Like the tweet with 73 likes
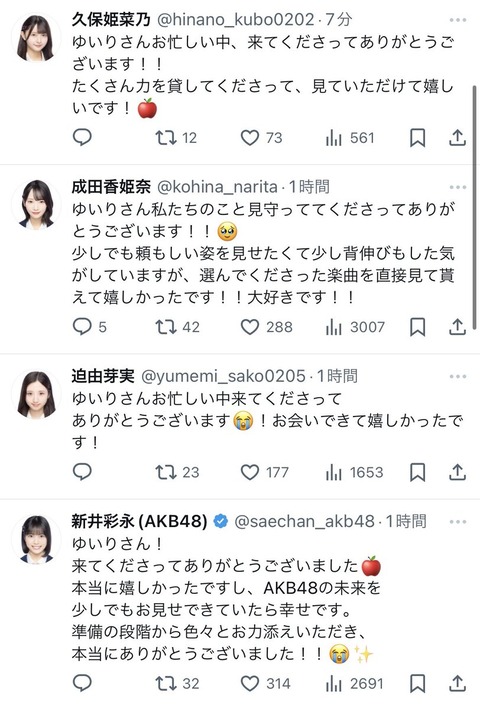The height and width of the screenshot is (709, 480). click(x=261, y=137)
